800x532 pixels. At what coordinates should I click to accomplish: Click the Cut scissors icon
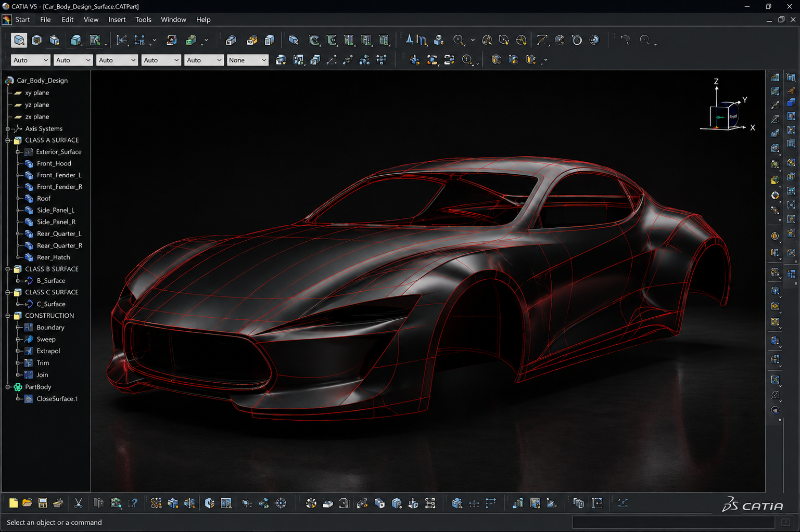pos(79,503)
